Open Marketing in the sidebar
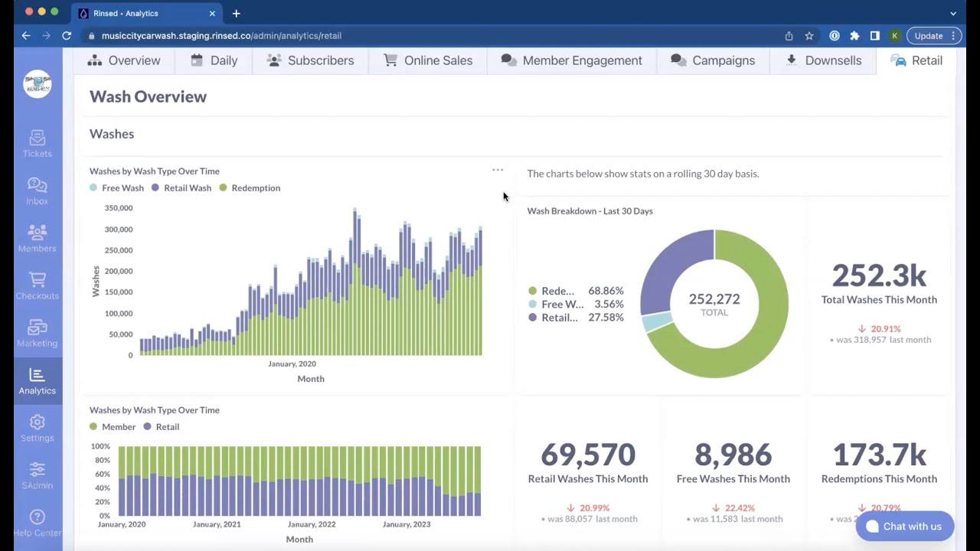 click(37, 334)
